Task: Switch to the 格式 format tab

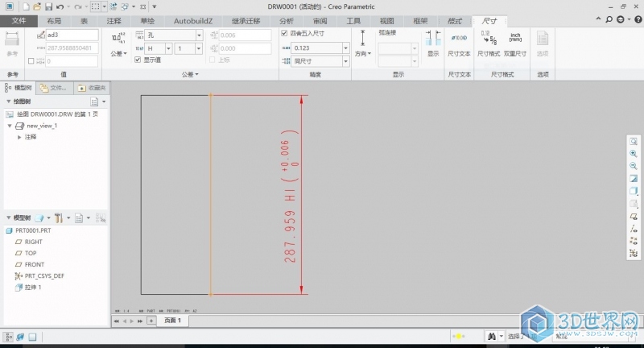Action: coord(454,21)
